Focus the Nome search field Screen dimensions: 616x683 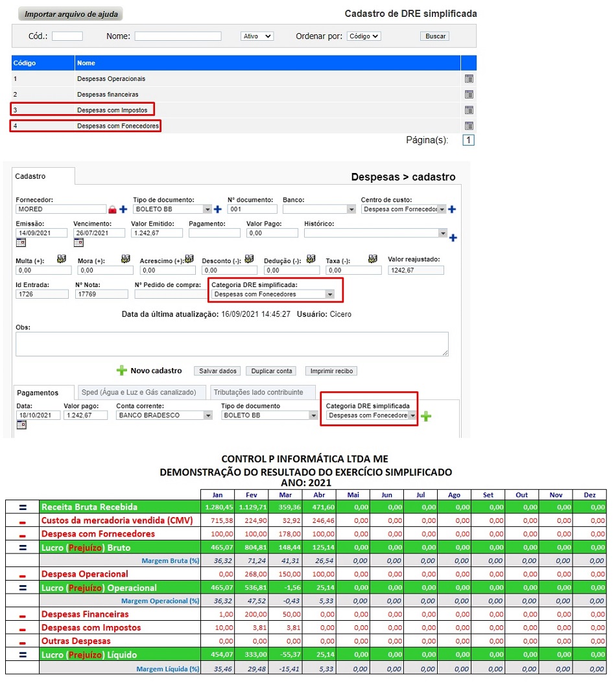click(x=178, y=36)
